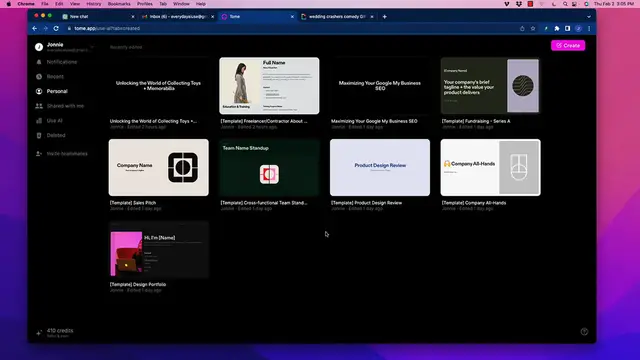Open the Cross-functional Team Standup thumbnail
This screenshot has height=360, width=640.
[269, 167]
